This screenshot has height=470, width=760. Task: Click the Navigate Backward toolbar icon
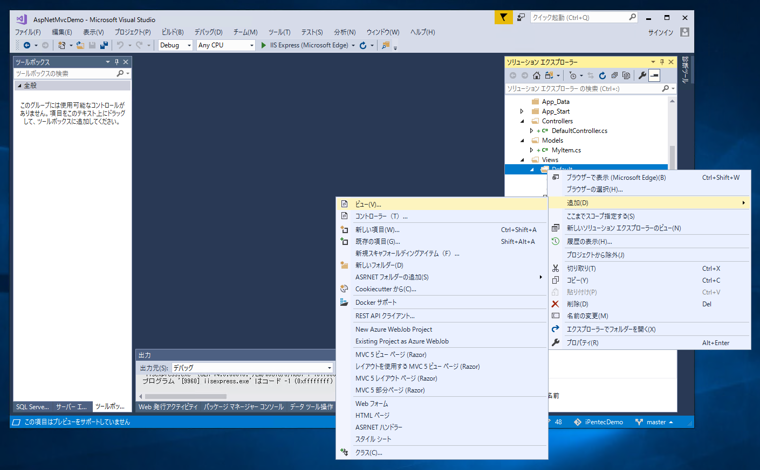point(27,45)
